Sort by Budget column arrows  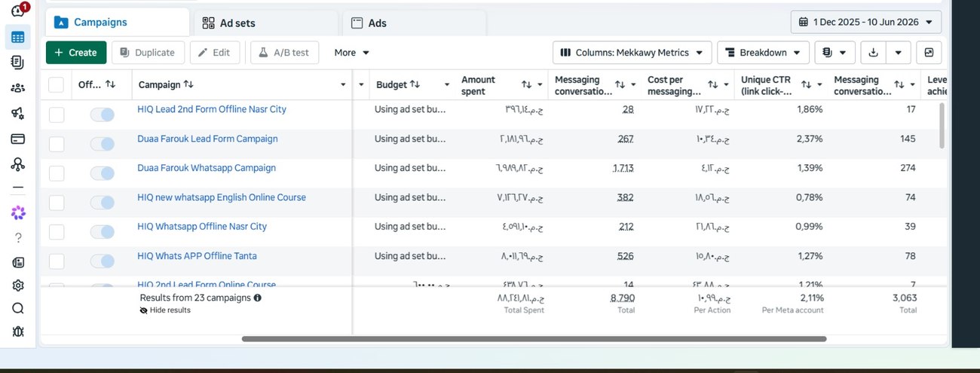point(415,84)
